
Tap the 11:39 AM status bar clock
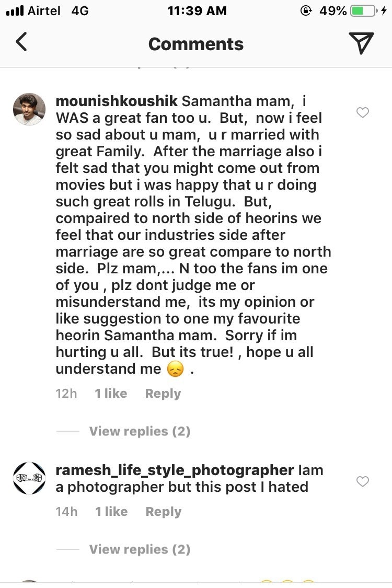click(x=197, y=10)
